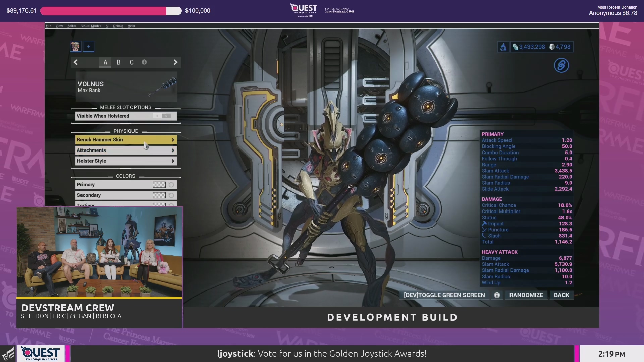Click Dev Toggle Green Screen button
Image resolution: width=644 pixels, height=362 pixels.
[x=444, y=295]
